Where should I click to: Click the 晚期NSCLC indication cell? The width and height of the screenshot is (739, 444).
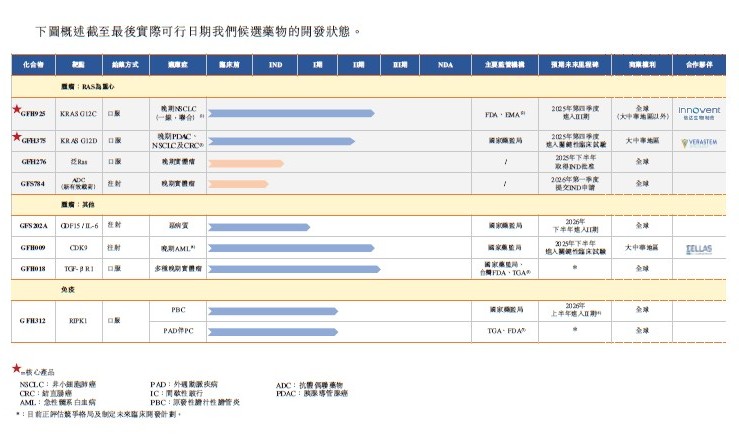(178, 113)
